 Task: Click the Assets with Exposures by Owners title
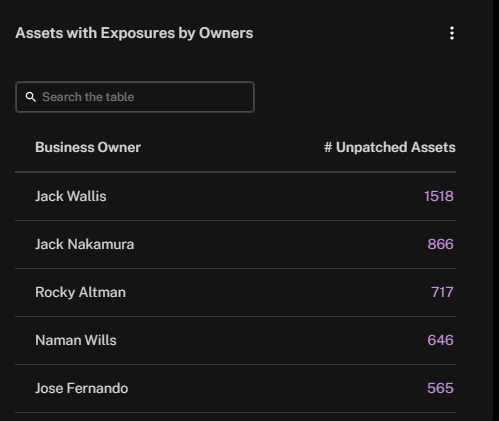point(134,33)
